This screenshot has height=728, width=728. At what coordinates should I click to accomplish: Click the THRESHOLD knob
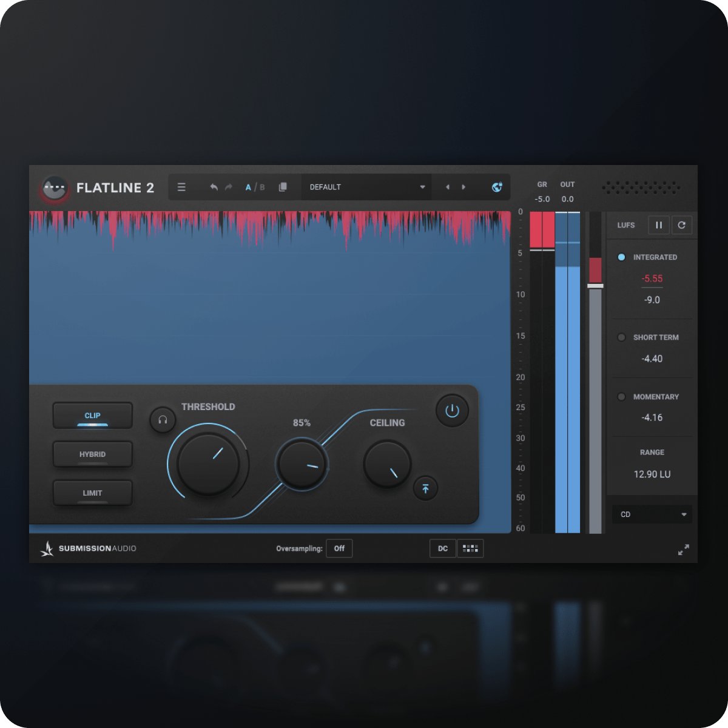[x=208, y=463]
